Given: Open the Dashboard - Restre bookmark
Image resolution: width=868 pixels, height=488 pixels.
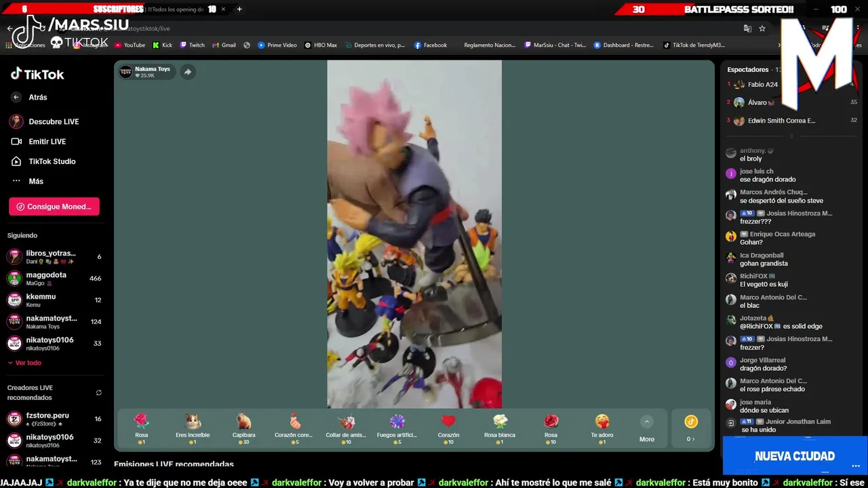Looking at the screenshot, I should 624,45.
